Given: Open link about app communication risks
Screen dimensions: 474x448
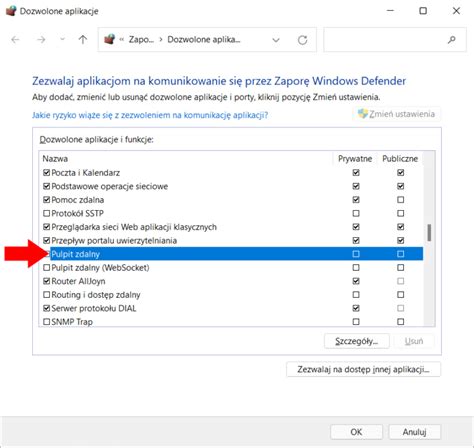Looking at the screenshot, I should tap(150, 115).
